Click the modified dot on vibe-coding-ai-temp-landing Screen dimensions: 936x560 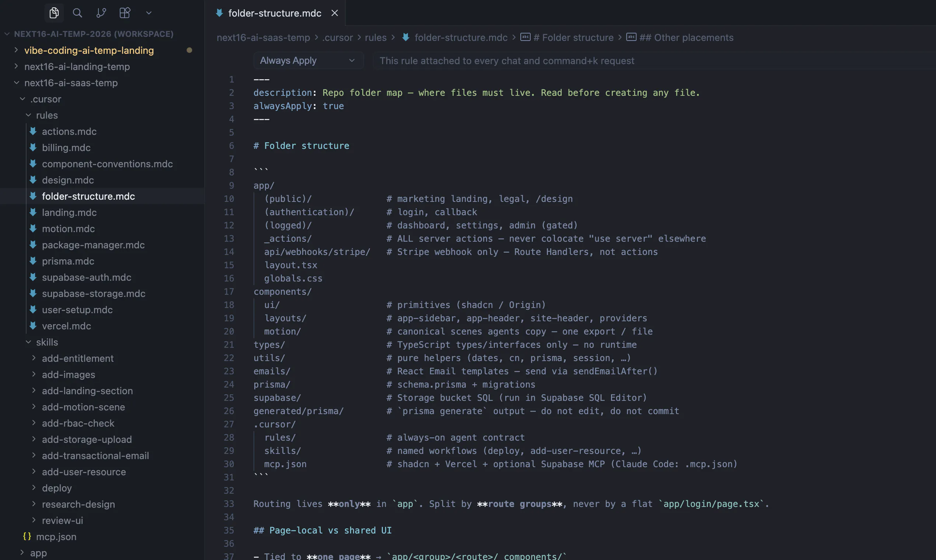[189, 50]
